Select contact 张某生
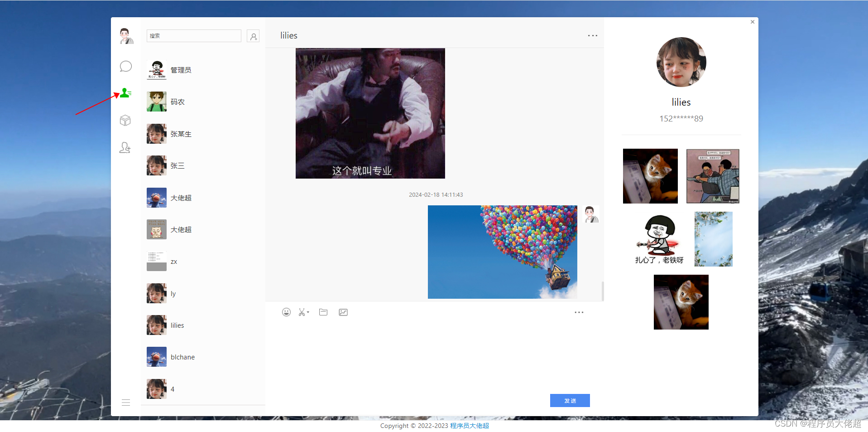 (x=203, y=134)
